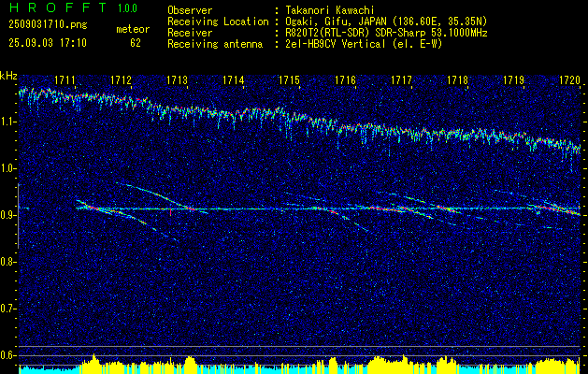This screenshot has height=374, width=588.
Task: Click the 1712 time marker
Action: point(121,80)
